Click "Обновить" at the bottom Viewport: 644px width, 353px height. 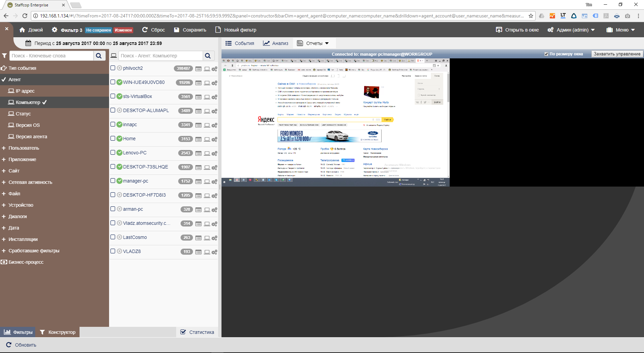(21, 345)
